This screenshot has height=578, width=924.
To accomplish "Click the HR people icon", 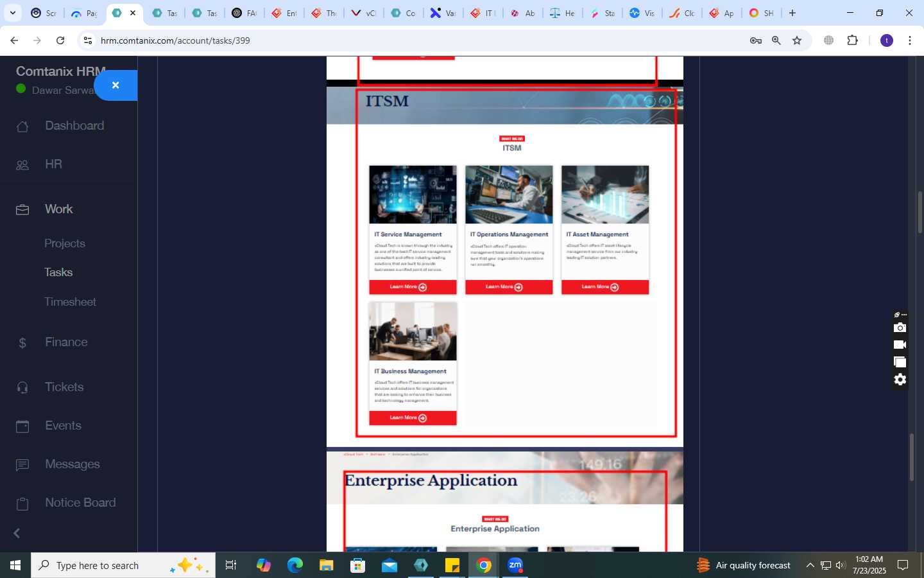I will [x=22, y=165].
